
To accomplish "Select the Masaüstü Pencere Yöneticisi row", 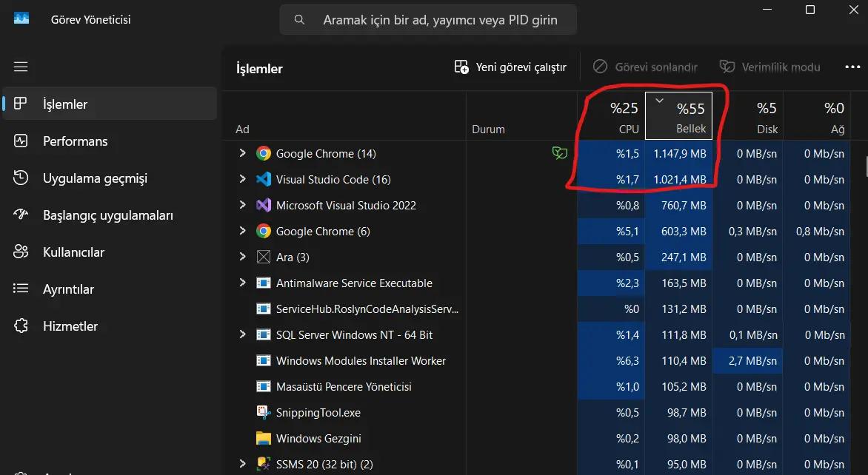I will 536,386.
